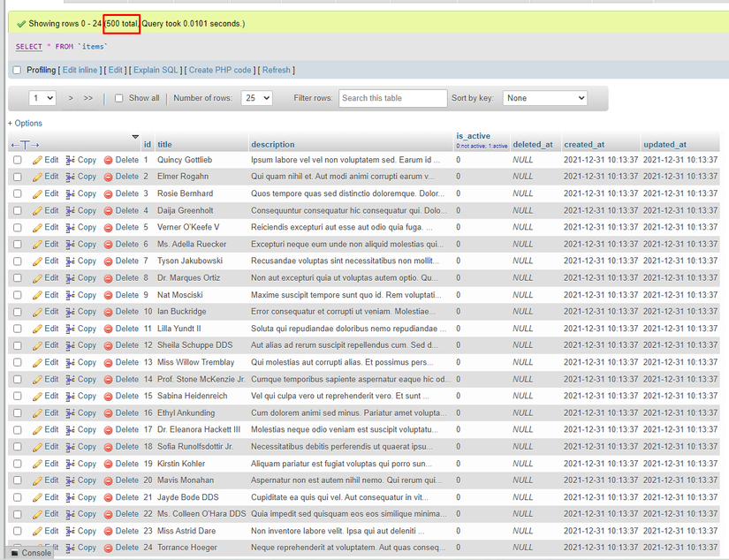Click the Copy icon for Lilla Yundt II
This screenshot has width=729, height=560.
point(70,329)
